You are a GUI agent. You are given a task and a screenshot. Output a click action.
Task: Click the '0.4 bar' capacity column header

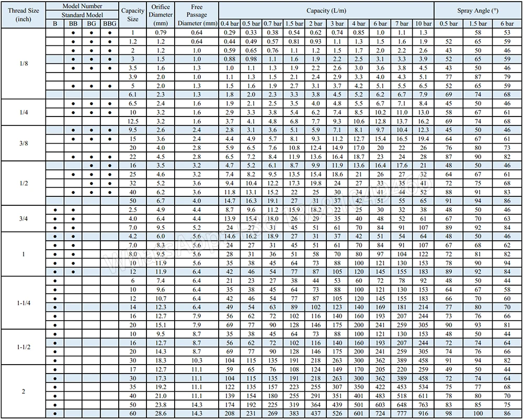coord(230,24)
